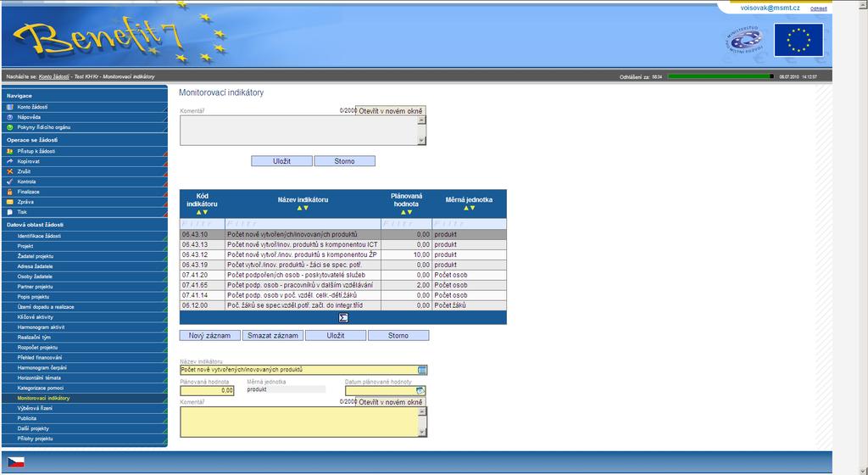Select table row with code 06.43.19
868x475 pixels.
(x=343, y=265)
